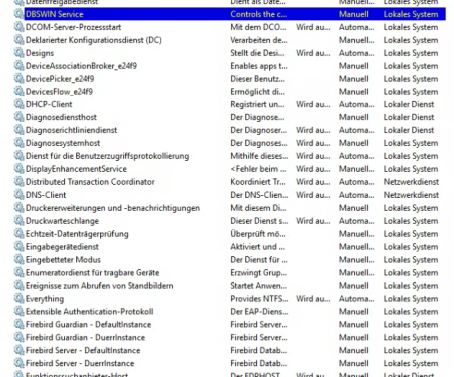
Task: Select the highlighted DBSWIN Service name
Action: coord(54,14)
